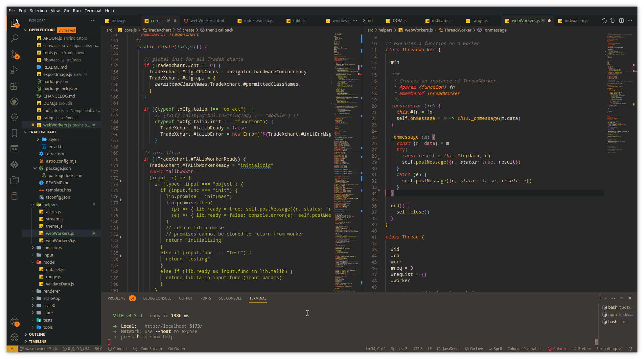Viewport: 644px width, 359px height.
Task: Open terminal panel more actions ellipsis
Action: [613, 298]
